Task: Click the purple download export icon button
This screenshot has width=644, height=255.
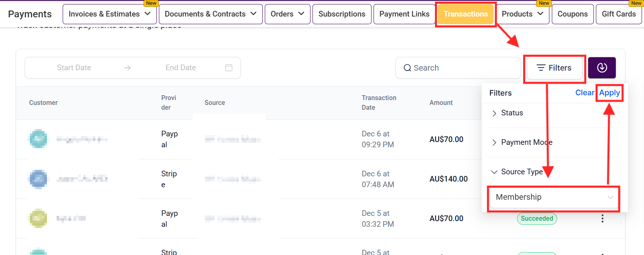Action: (602, 68)
